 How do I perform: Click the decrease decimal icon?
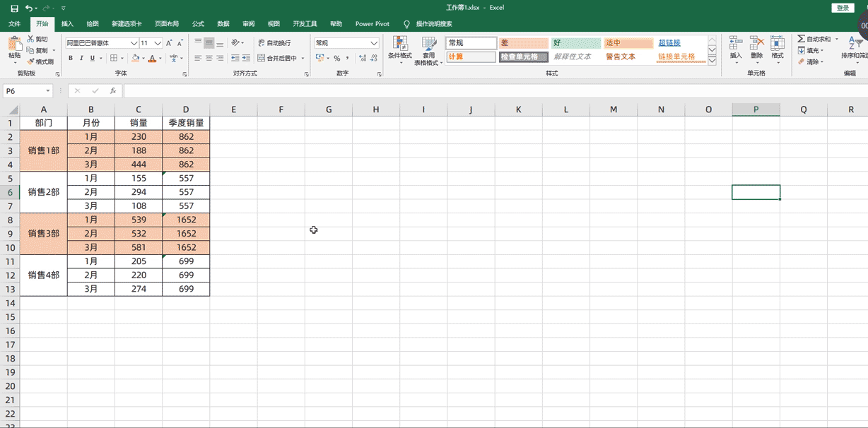coord(373,58)
